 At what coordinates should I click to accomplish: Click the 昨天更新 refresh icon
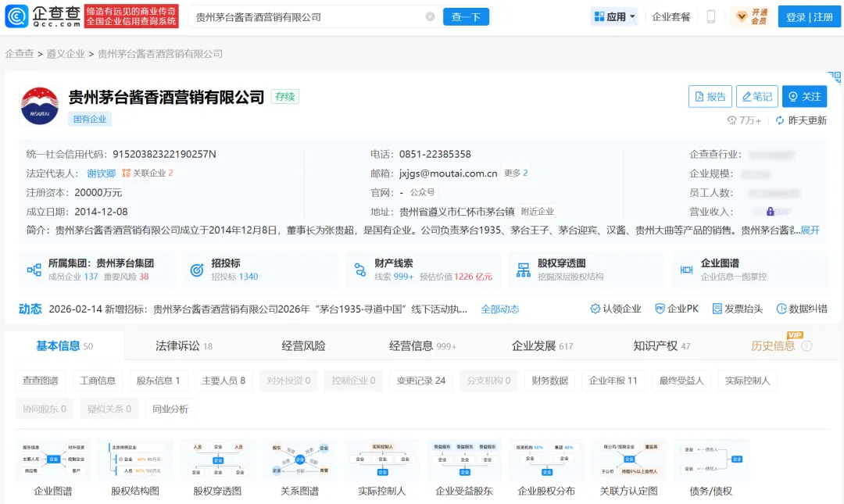[779, 120]
